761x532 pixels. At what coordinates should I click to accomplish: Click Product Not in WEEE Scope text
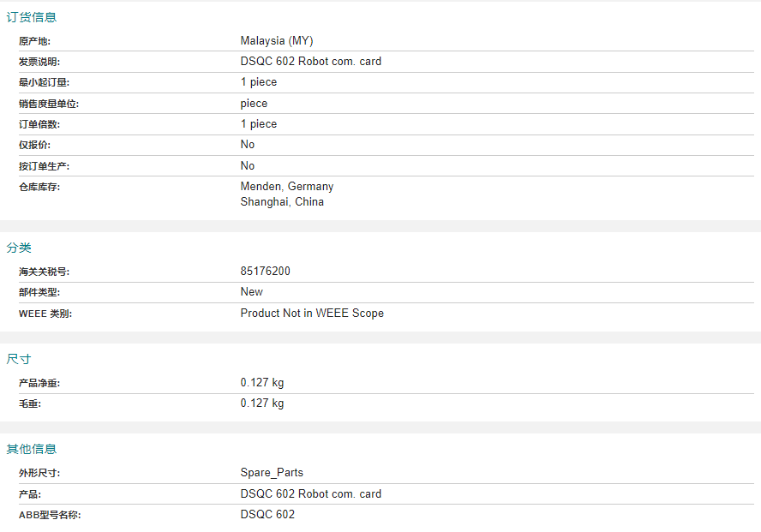312,314
